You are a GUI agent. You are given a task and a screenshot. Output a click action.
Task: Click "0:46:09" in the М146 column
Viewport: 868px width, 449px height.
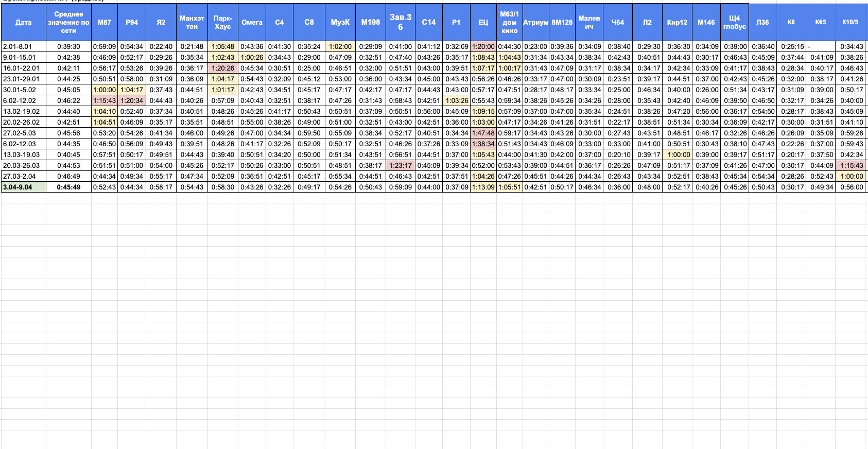pyautogui.click(x=707, y=100)
